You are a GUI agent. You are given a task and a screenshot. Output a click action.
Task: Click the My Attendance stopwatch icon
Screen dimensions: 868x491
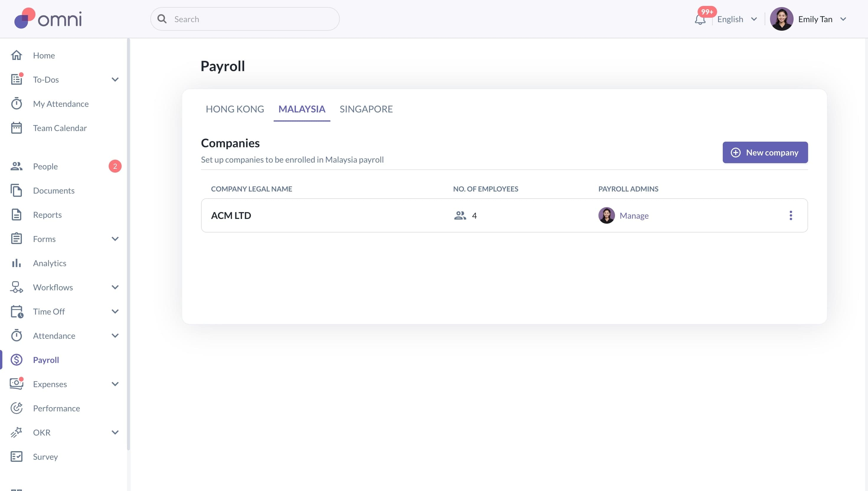(x=16, y=104)
